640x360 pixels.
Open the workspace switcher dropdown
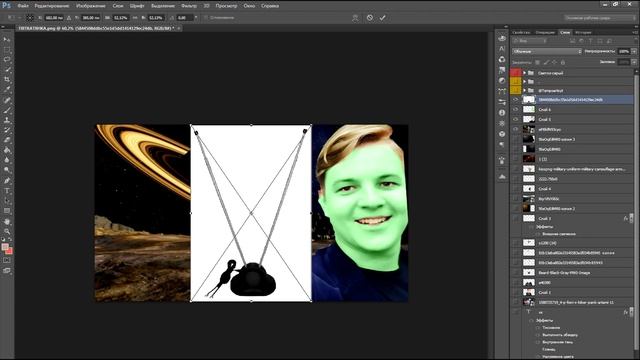coord(600,18)
